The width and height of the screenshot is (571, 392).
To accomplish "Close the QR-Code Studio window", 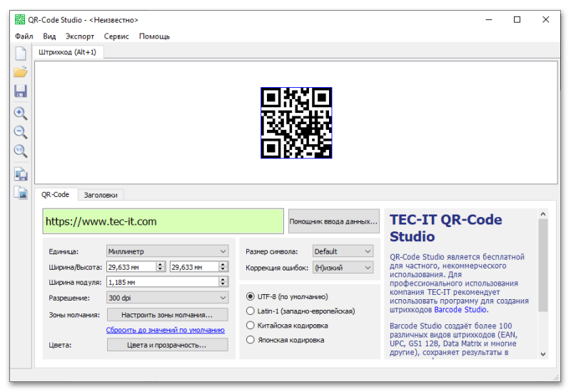I will coord(545,20).
